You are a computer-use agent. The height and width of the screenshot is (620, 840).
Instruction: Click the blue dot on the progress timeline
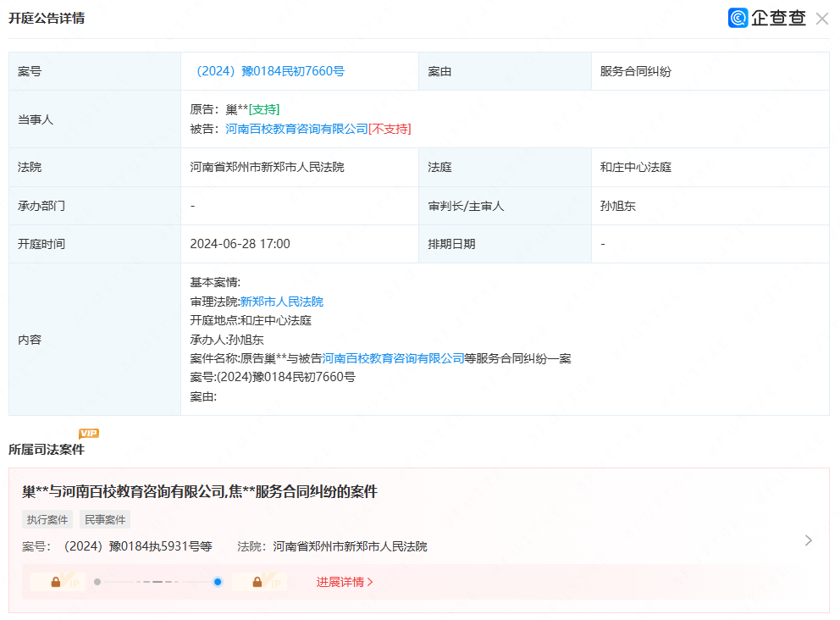point(218,582)
